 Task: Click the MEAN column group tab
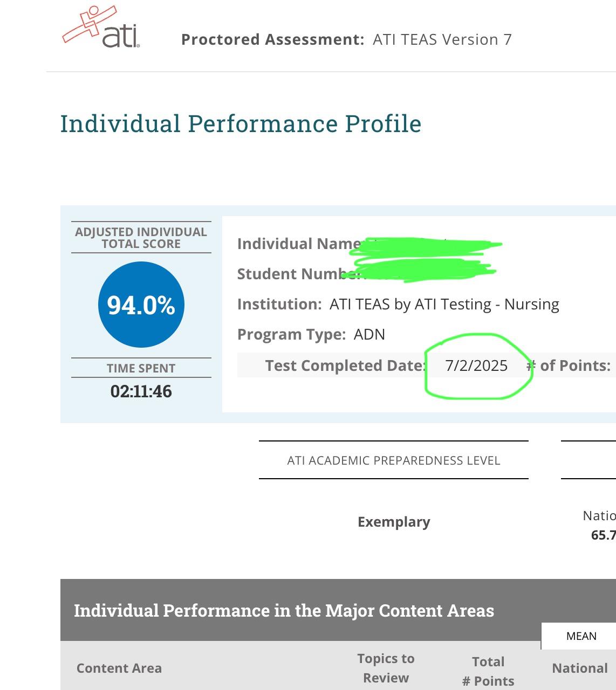click(581, 636)
